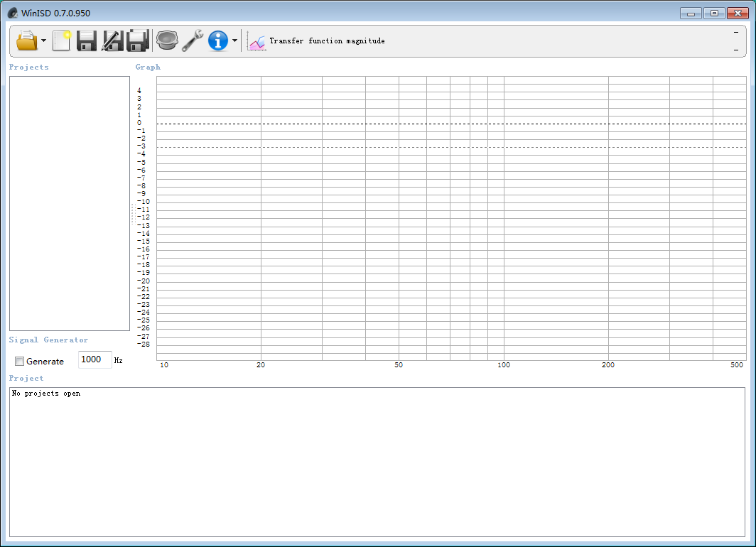Click the Signal Generator section label
The height and width of the screenshot is (547, 756).
point(48,340)
